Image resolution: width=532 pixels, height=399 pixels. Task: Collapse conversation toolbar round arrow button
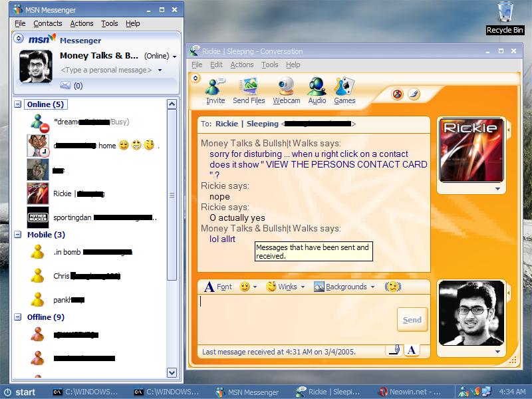[x=196, y=78]
